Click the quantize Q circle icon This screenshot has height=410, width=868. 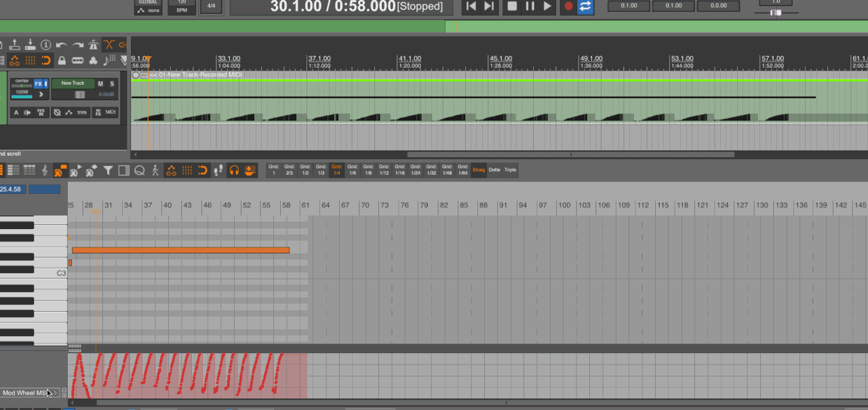pos(140,170)
